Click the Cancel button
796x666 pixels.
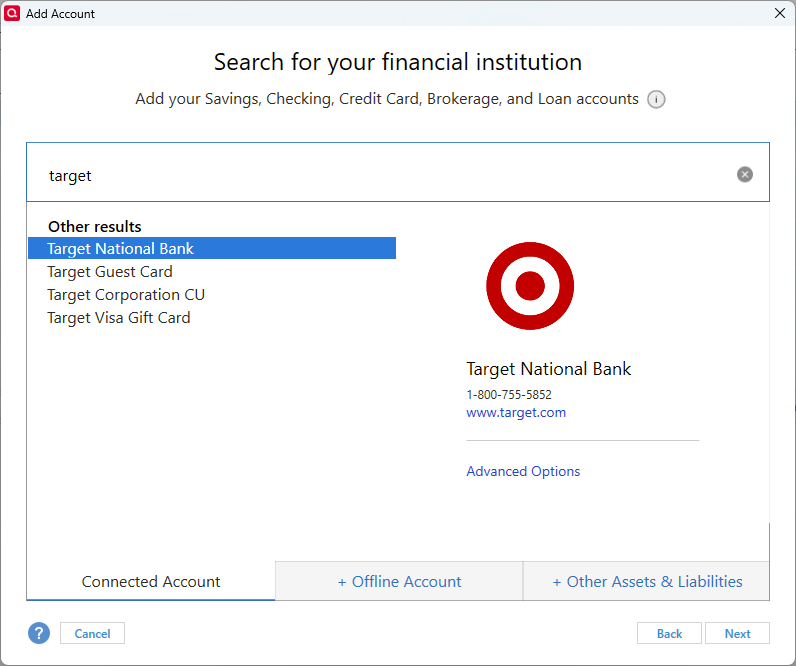point(92,634)
